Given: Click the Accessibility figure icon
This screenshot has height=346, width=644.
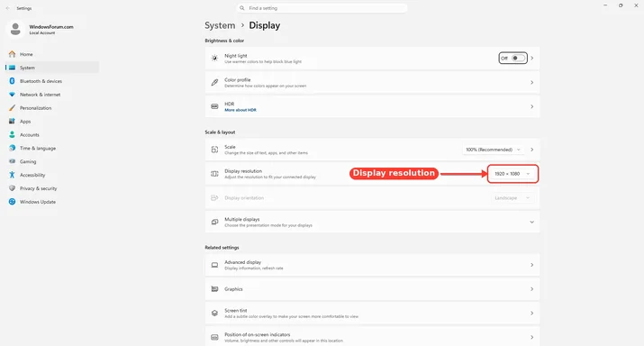Looking at the screenshot, I should coord(12,175).
